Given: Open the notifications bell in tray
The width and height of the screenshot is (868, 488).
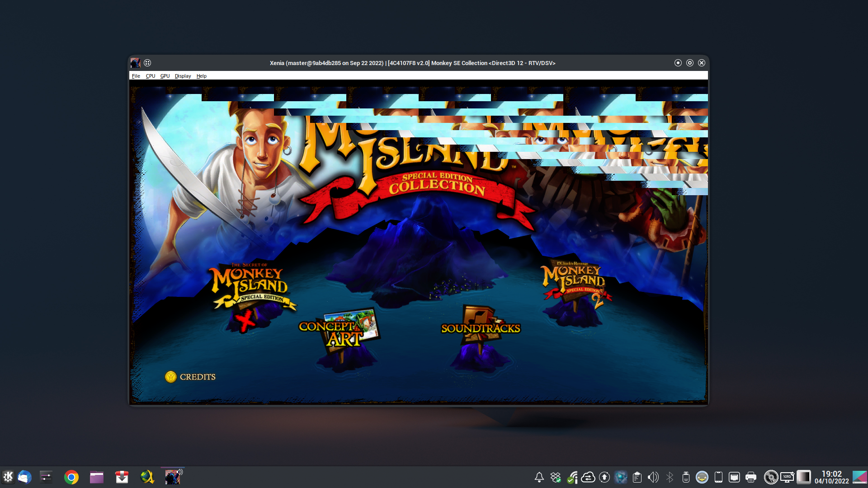Looking at the screenshot, I should click(539, 477).
